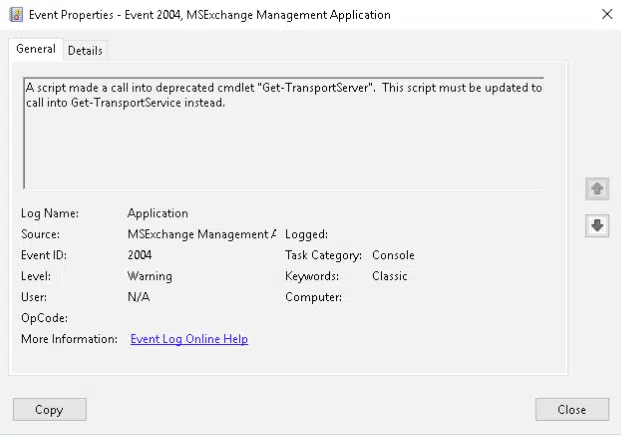
Task: Switch to the Details tab
Action: point(85,51)
